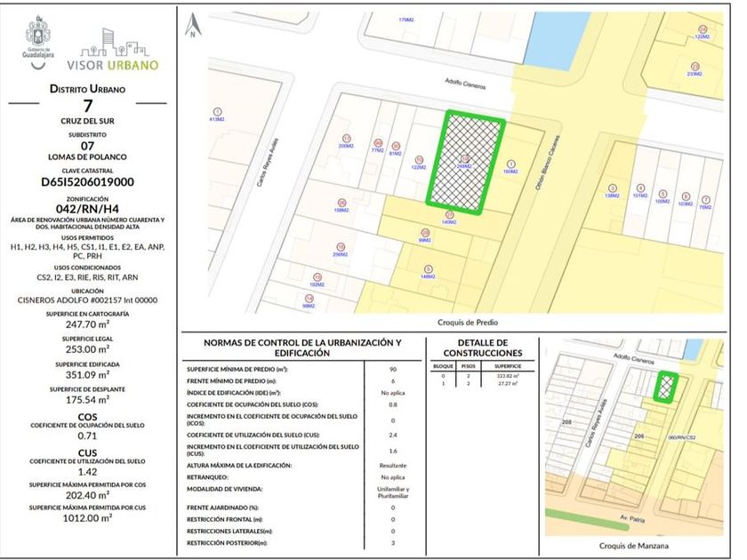Select the lot marker above 103M2
The width and height of the screenshot is (747, 560).
(686, 196)
